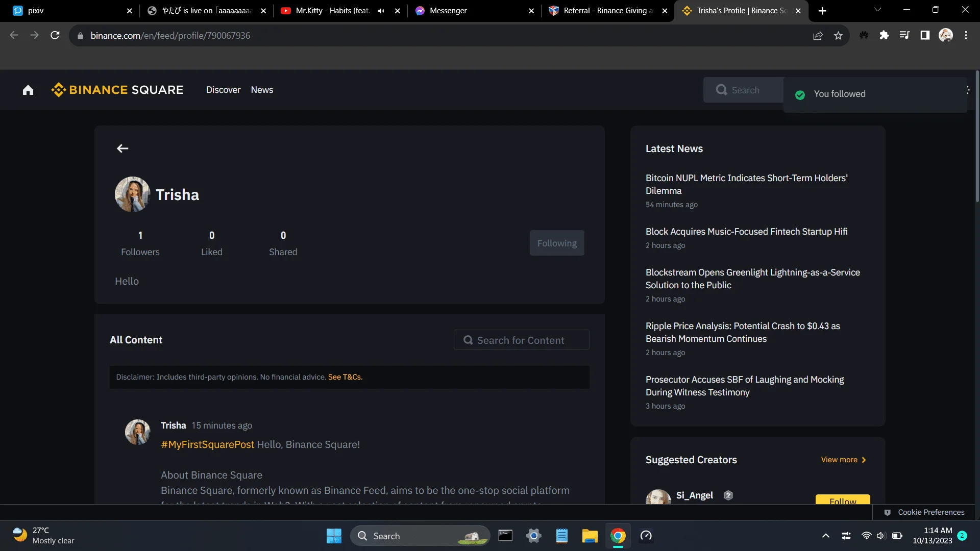Switch to the Referral Binance Giving tab
The height and width of the screenshot is (551, 980).
pyautogui.click(x=608, y=11)
